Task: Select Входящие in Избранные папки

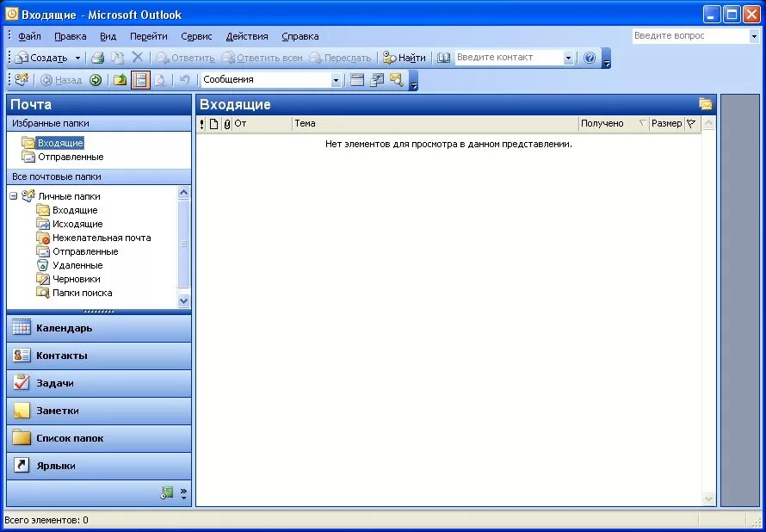Action: click(x=60, y=143)
